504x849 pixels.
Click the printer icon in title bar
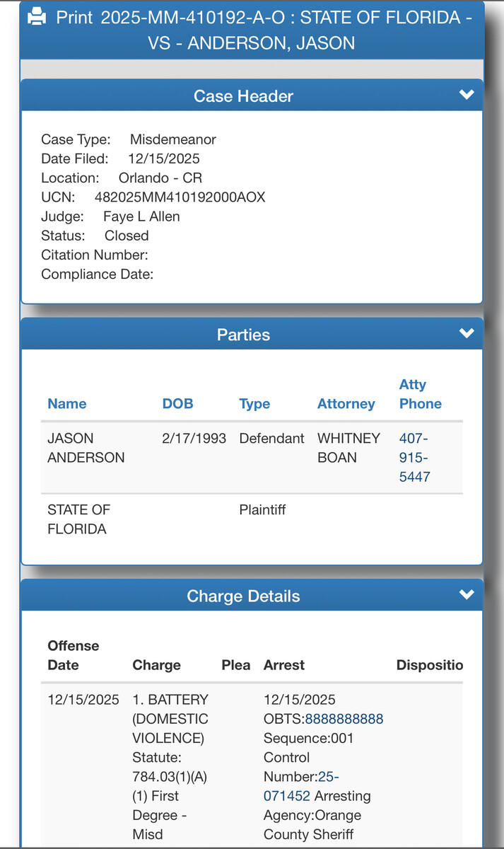[x=37, y=17]
